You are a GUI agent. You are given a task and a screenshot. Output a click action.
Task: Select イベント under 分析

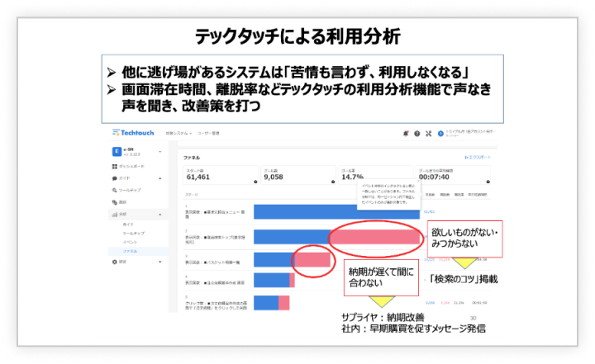click(x=130, y=241)
